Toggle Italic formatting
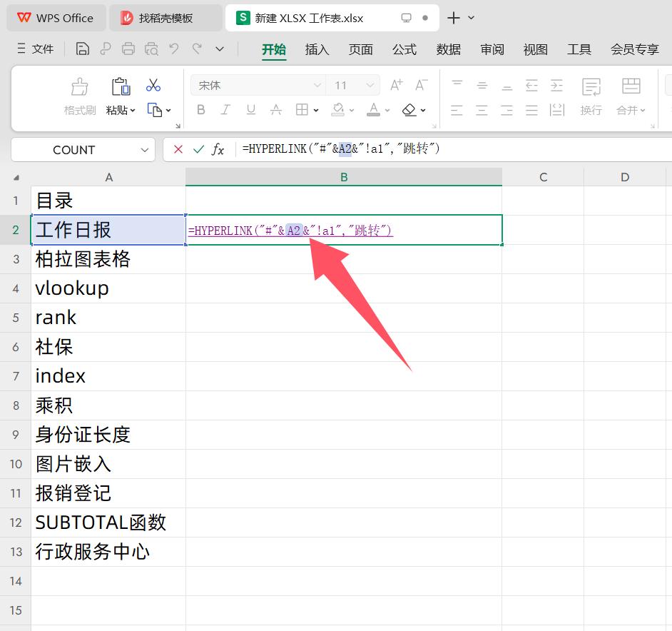 226,110
